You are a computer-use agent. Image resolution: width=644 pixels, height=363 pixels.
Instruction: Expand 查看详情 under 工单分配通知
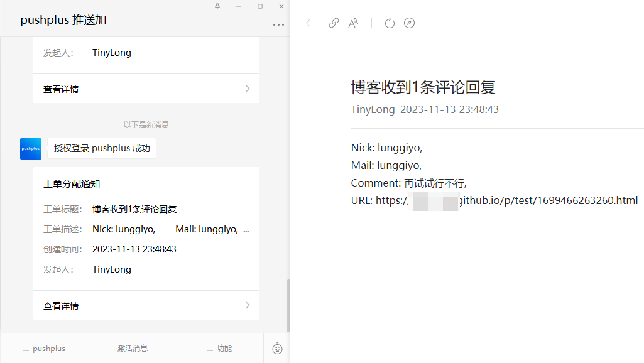[x=146, y=305]
